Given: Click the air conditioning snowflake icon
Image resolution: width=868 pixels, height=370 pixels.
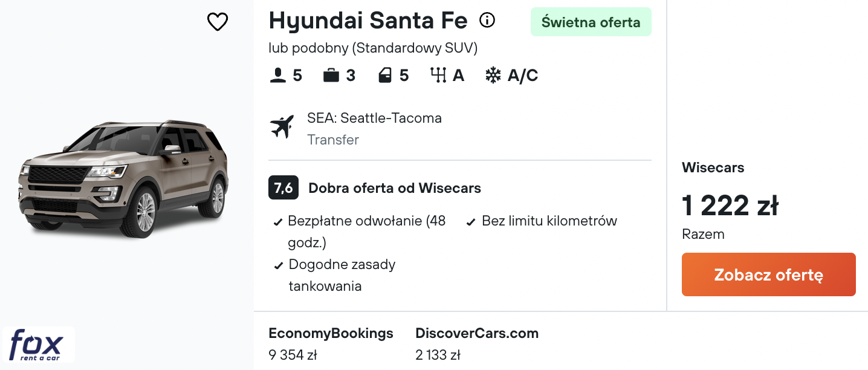Looking at the screenshot, I should click(x=493, y=76).
